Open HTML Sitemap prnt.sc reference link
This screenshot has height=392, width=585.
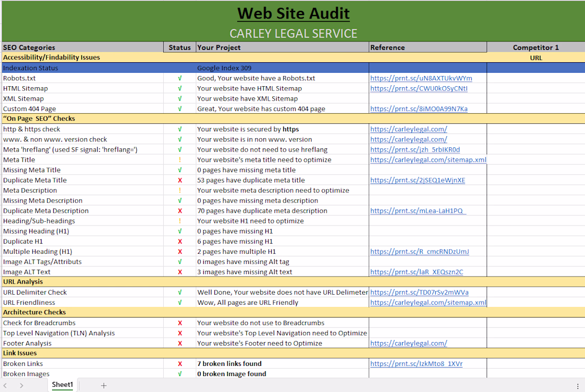point(419,88)
